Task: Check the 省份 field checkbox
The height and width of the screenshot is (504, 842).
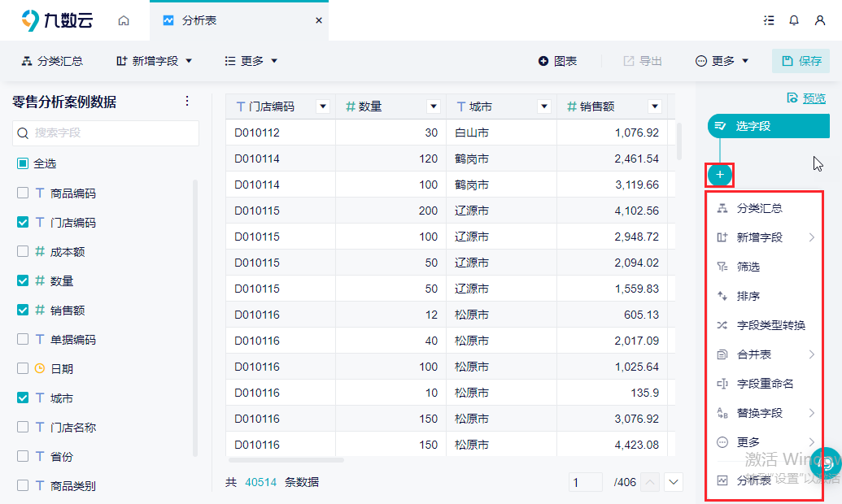Action: (x=23, y=456)
